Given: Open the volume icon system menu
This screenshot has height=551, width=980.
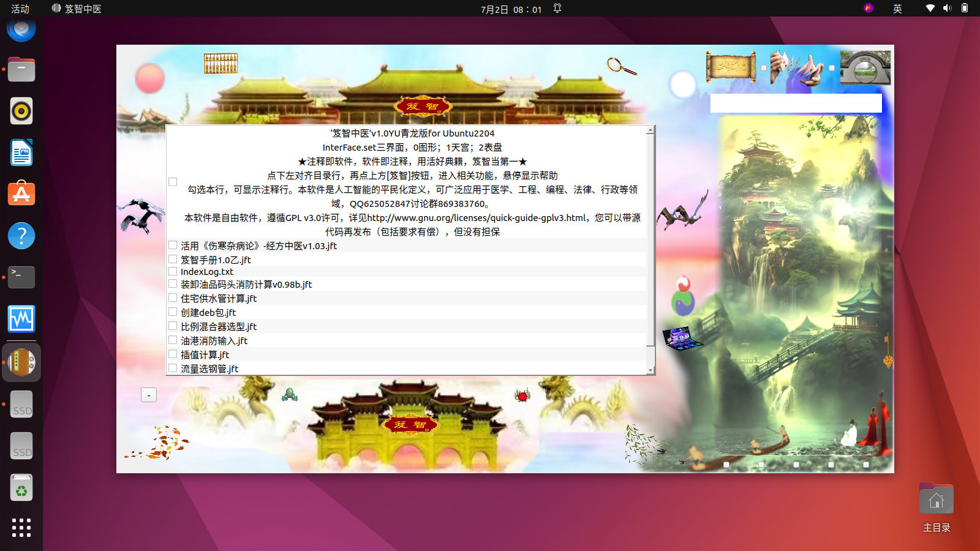Looking at the screenshot, I should click(x=948, y=8).
